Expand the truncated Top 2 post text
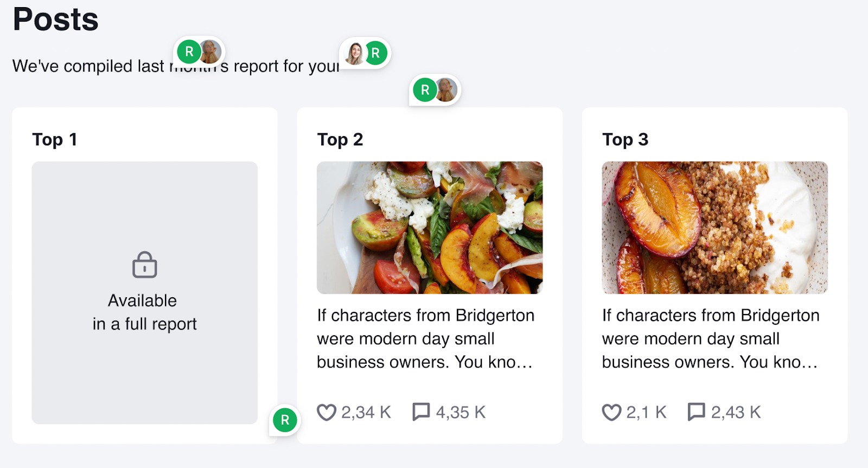 pos(426,339)
